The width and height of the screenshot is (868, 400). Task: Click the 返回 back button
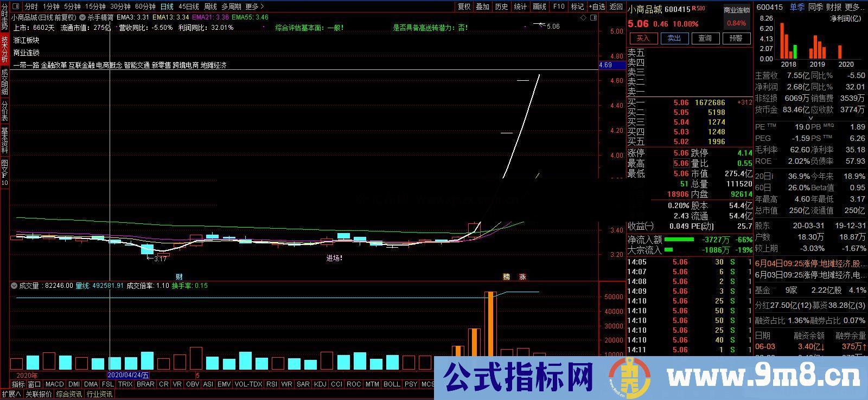[x=616, y=7]
